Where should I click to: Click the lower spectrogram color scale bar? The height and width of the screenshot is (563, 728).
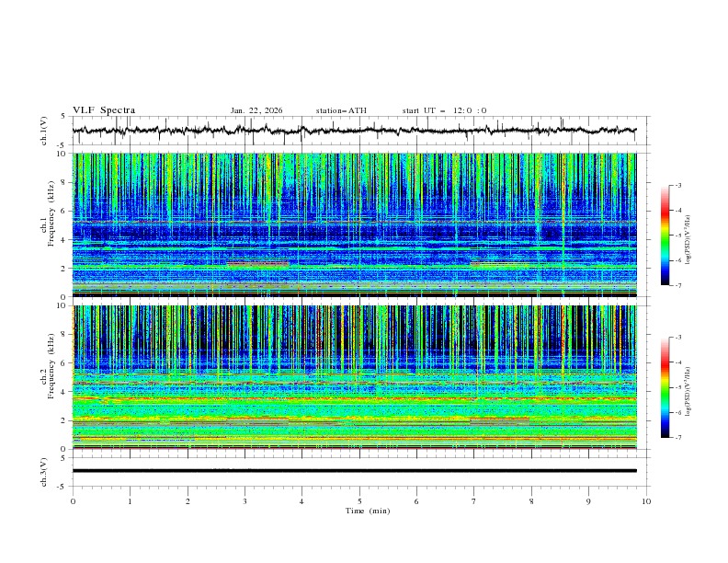coord(665,387)
